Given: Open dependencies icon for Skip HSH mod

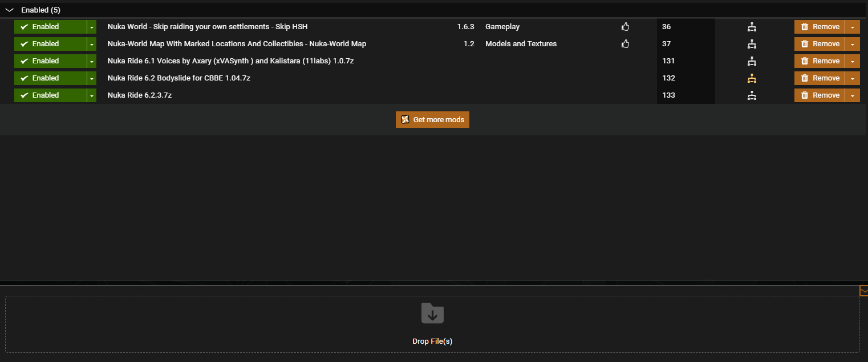Looking at the screenshot, I should (752, 27).
